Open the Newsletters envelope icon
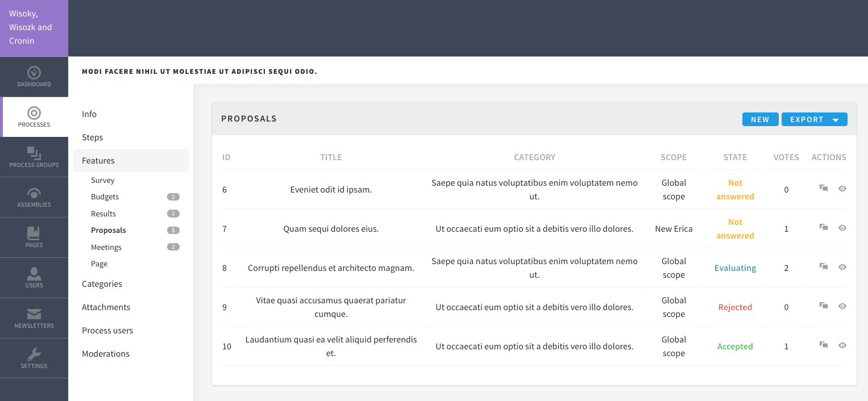The height and width of the screenshot is (401, 868). tap(34, 318)
